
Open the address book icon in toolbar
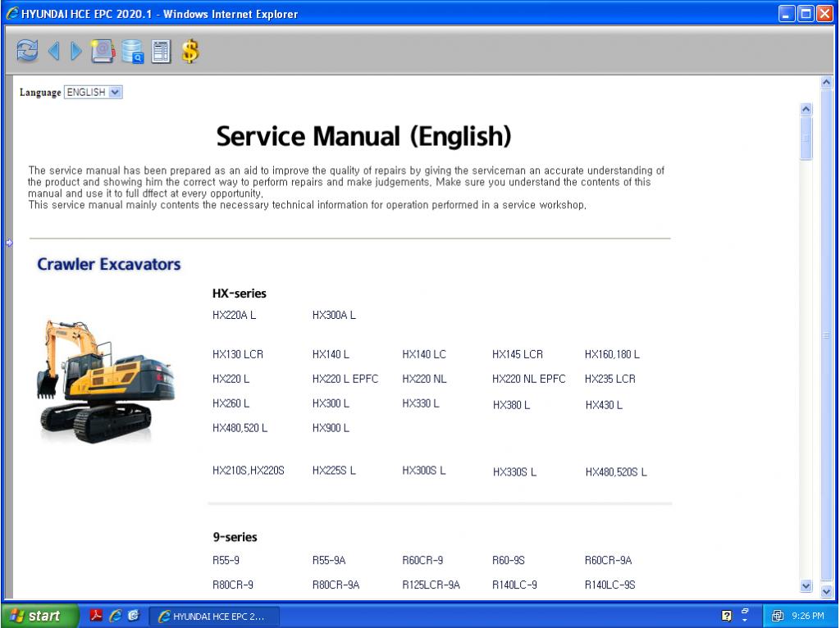pyautogui.click(x=103, y=52)
